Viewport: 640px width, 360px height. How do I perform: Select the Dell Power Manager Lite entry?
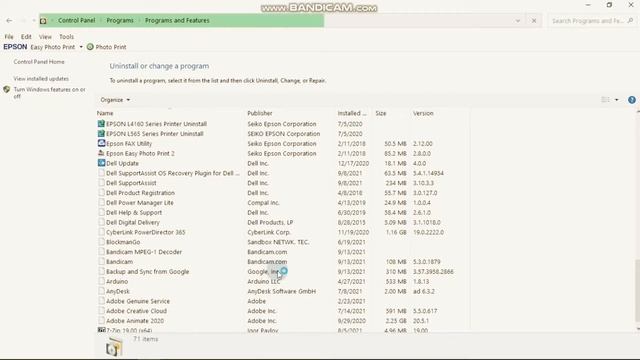point(140,202)
